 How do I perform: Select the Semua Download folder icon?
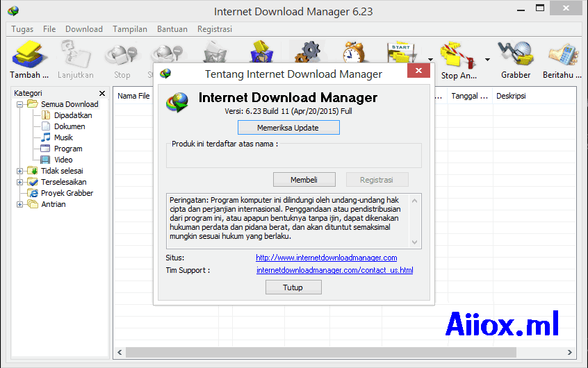coord(33,104)
